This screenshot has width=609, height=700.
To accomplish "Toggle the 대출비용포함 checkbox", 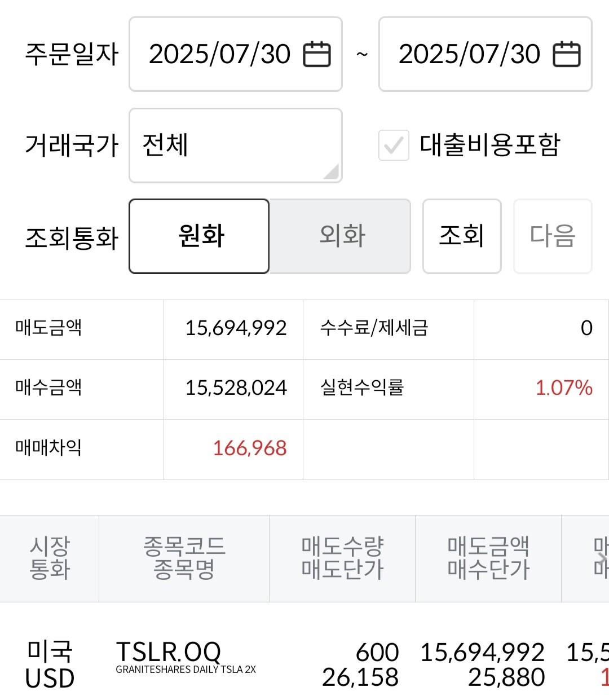I will click(x=394, y=146).
